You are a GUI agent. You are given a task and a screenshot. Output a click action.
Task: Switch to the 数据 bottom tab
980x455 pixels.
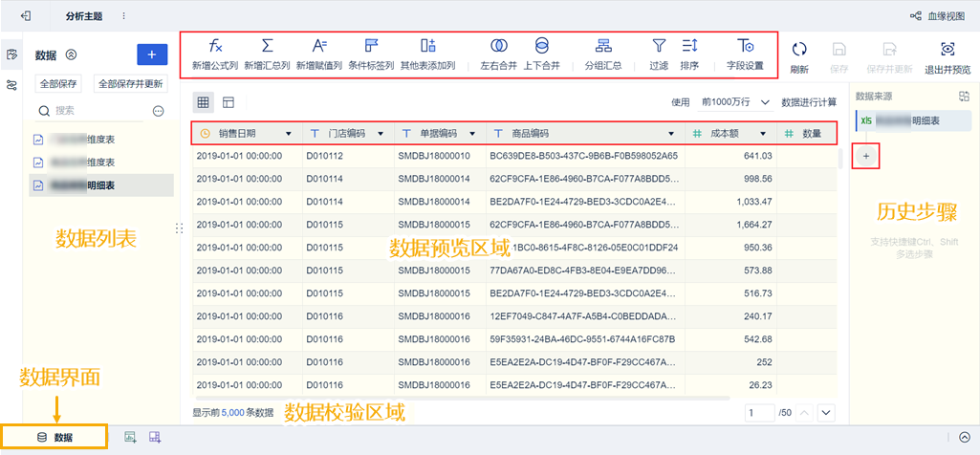point(54,438)
